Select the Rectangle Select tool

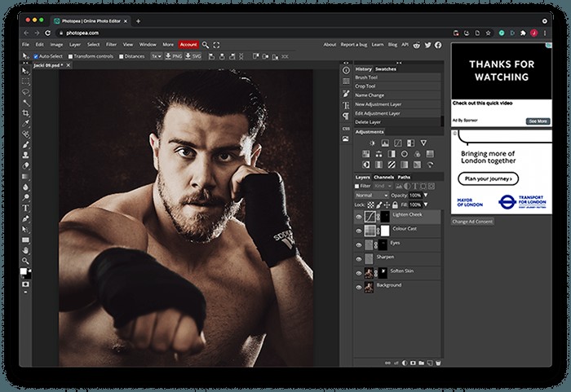pos(25,81)
